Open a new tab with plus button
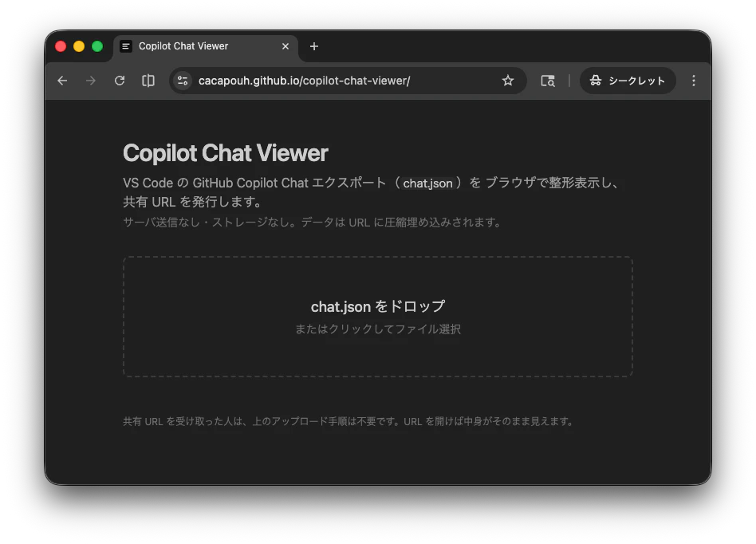The width and height of the screenshot is (756, 544). tap(314, 46)
